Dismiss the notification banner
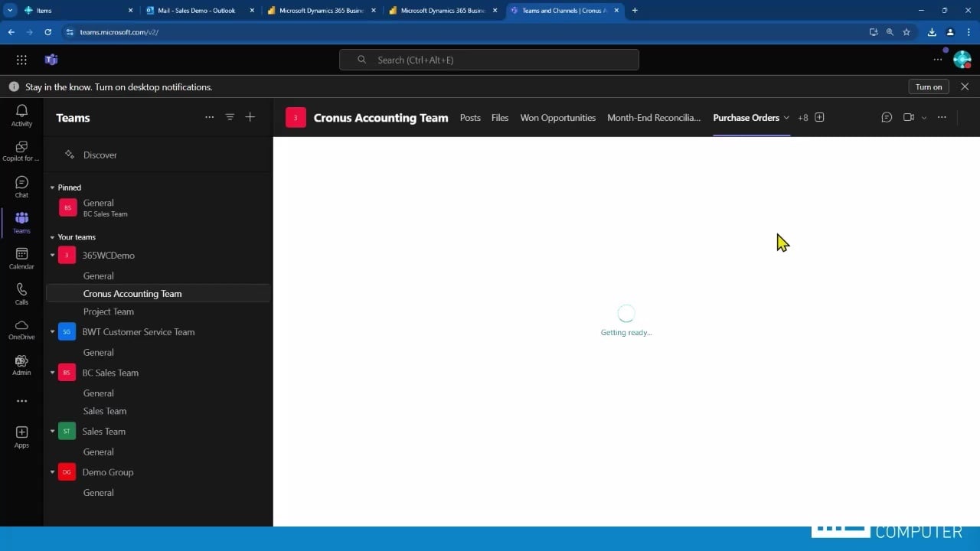This screenshot has height=551, width=980. coord(965,87)
